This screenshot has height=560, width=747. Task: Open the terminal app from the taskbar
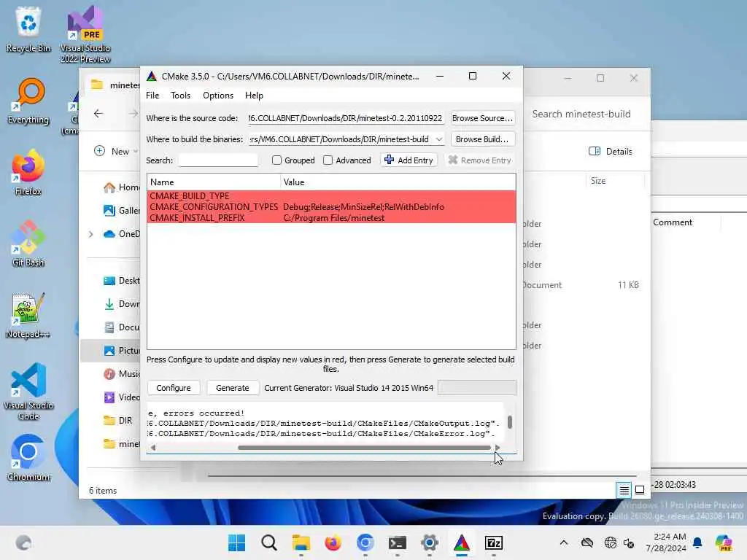(x=398, y=542)
